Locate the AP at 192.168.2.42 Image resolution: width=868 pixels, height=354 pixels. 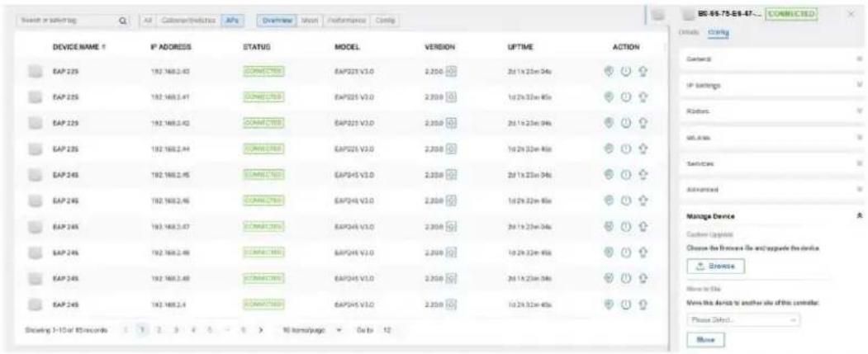point(609,121)
